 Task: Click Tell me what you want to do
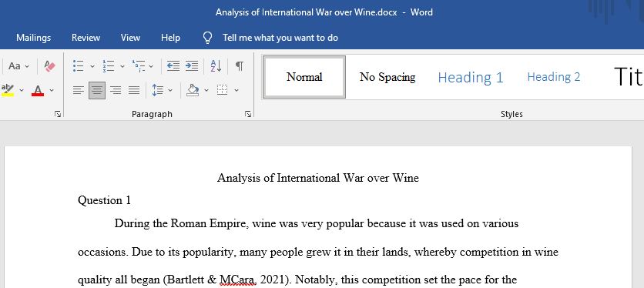[x=280, y=38]
